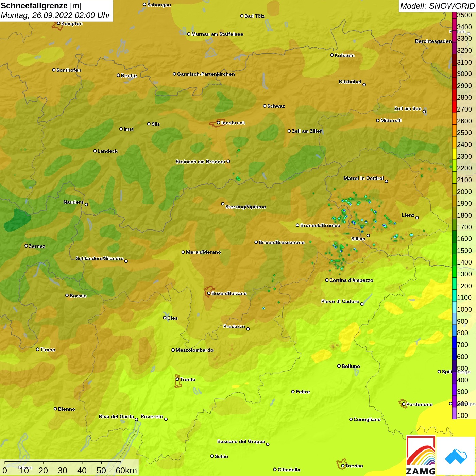Screen dimensions: 476x476
Task: Click the ZAMG logo
Action: pos(421,456)
